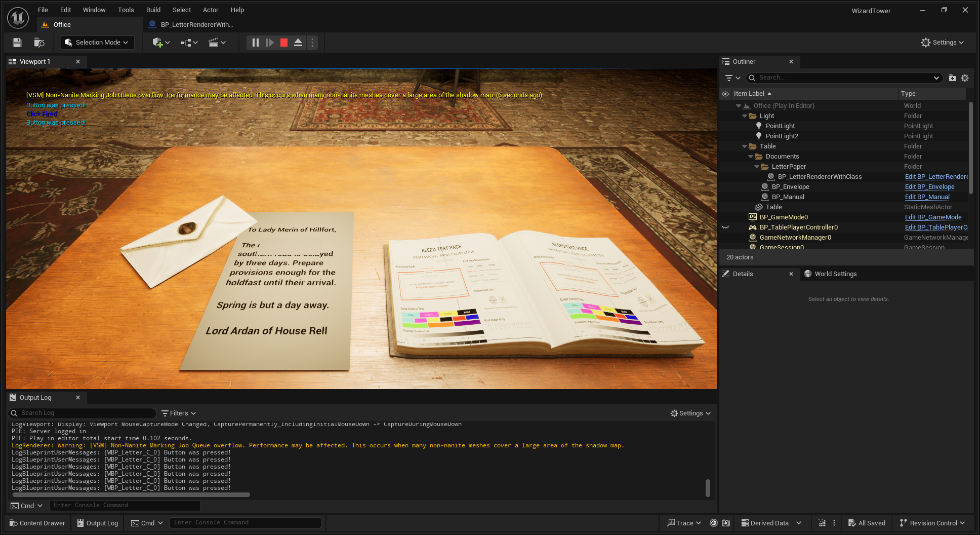Image resolution: width=980 pixels, height=535 pixels.
Task: Eject from the player controller
Action: (x=298, y=43)
